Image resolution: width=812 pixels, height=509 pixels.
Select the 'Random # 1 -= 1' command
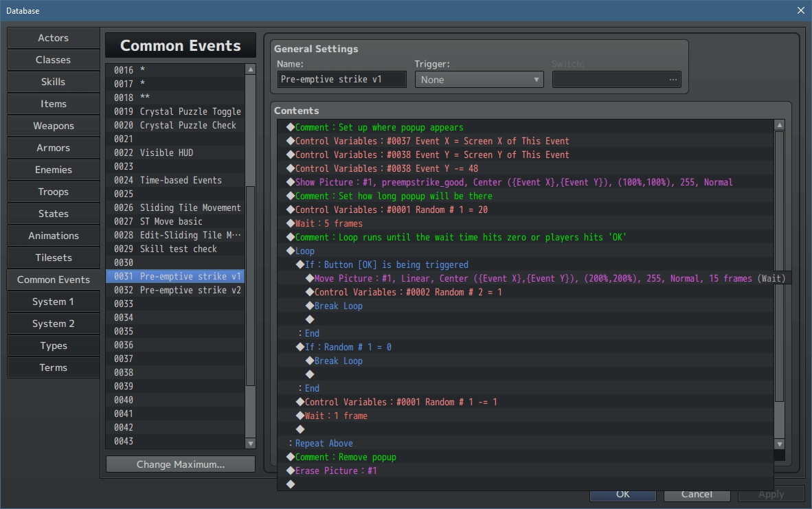(x=525, y=402)
